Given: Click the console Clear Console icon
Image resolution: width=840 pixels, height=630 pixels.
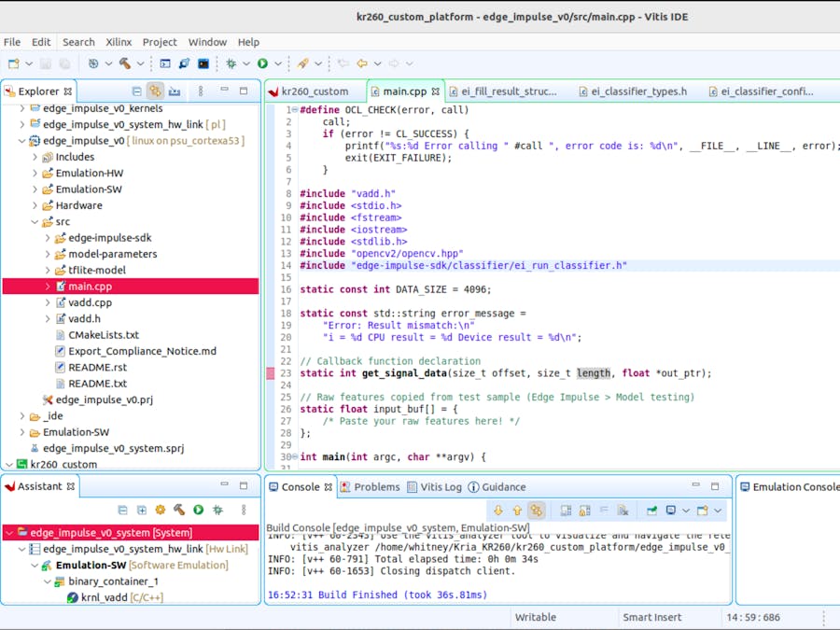Looking at the screenshot, I should (623, 511).
